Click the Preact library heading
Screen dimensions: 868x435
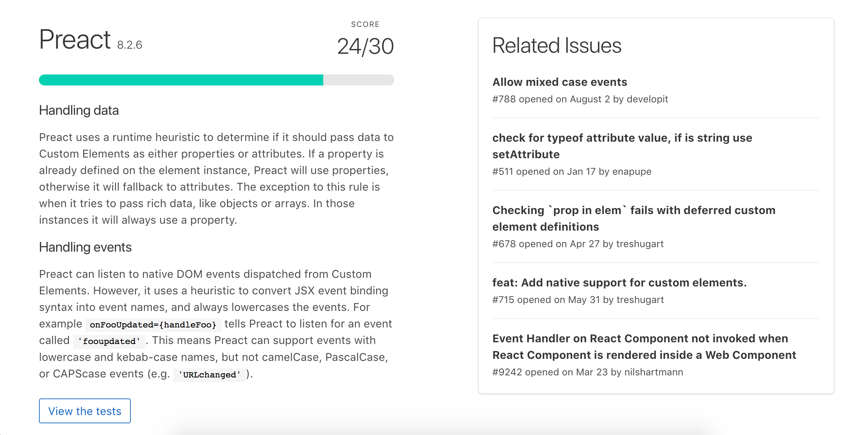75,39
